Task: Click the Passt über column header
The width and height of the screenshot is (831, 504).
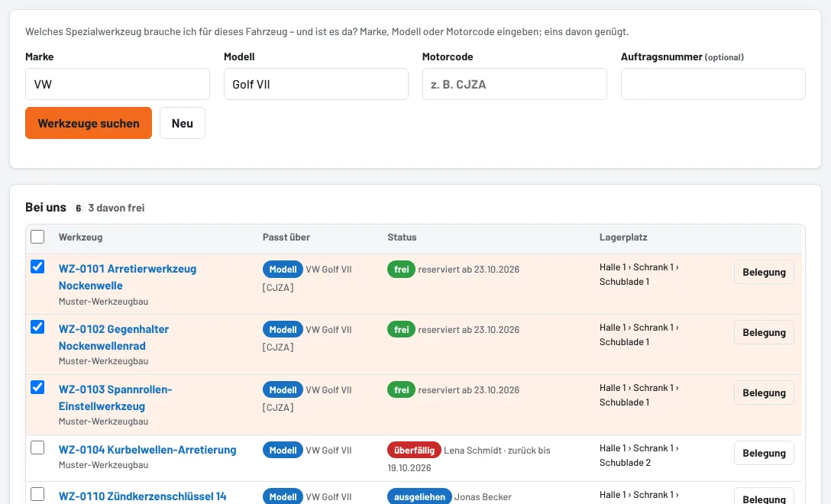Action: pos(286,237)
